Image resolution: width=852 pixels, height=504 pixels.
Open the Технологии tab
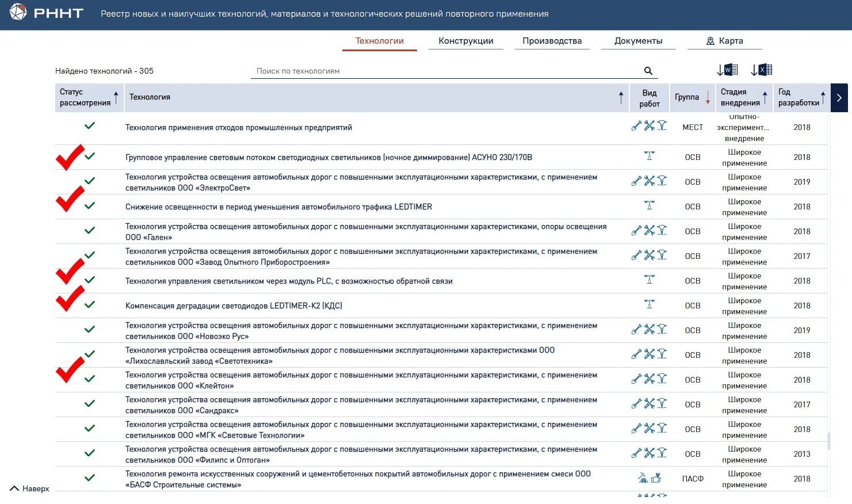pyautogui.click(x=380, y=41)
